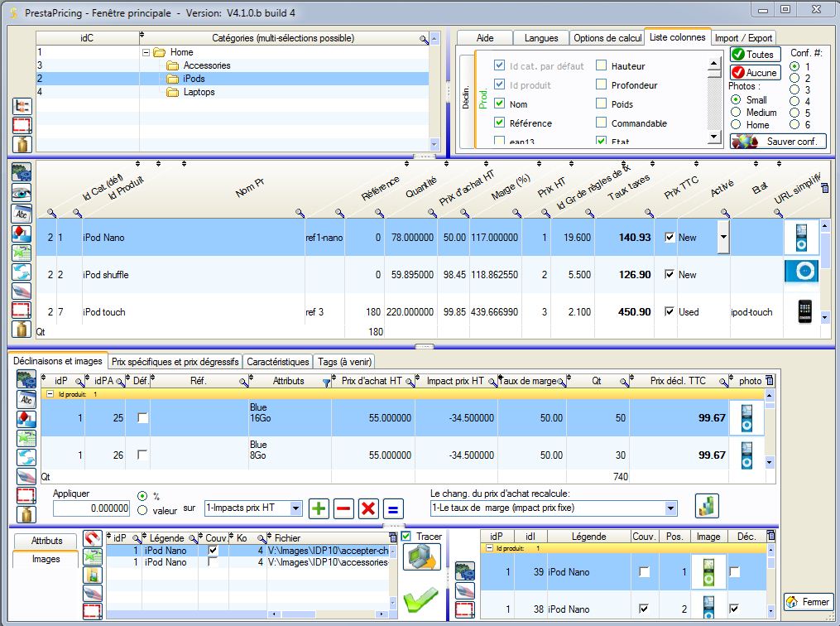Open the Aide tab
Screen dimensions: 840x626
pos(485,38)
